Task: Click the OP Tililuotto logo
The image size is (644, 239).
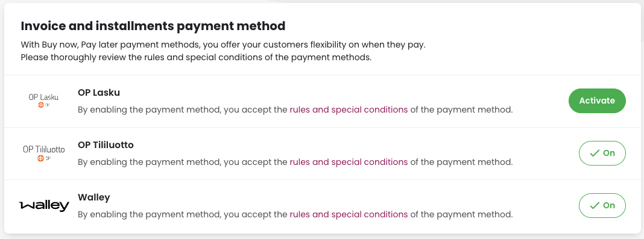Action: point(43,153)
